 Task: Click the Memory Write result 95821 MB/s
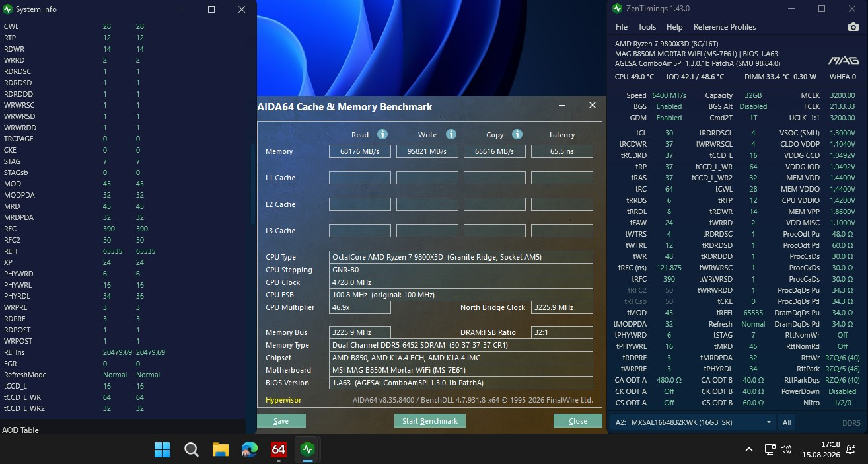click(427, 151)
